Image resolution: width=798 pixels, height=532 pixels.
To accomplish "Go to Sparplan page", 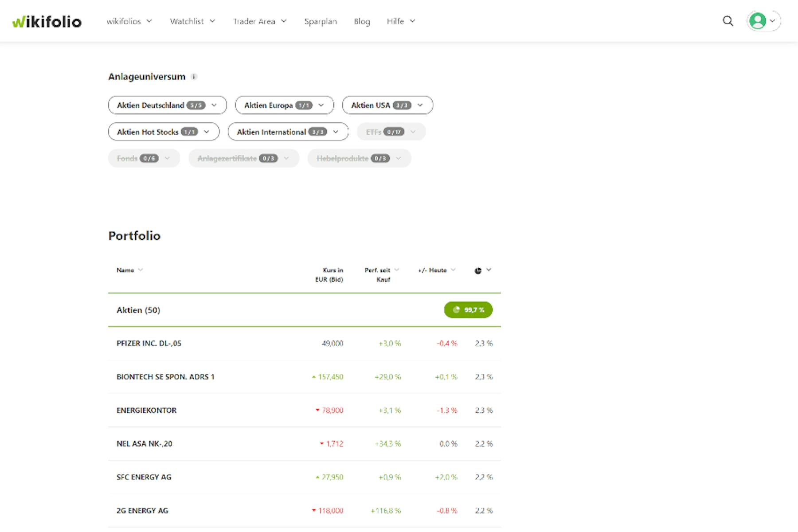I will tap(321, 21).
